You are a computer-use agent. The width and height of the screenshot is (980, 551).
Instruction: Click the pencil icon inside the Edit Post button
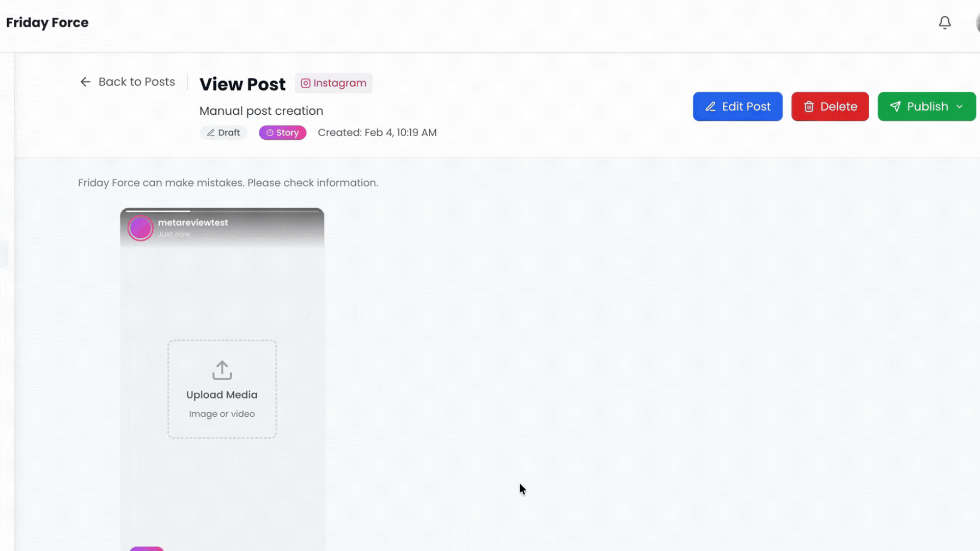[x=710, y=107]
